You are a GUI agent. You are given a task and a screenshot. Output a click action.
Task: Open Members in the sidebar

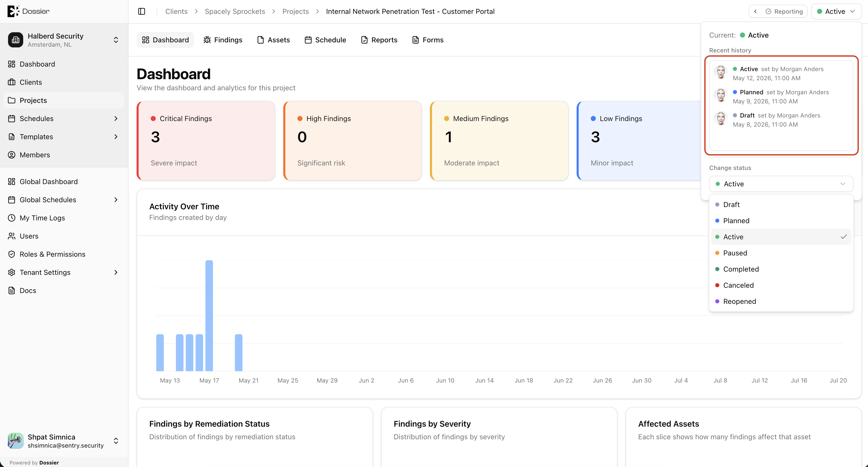(64, 155)
